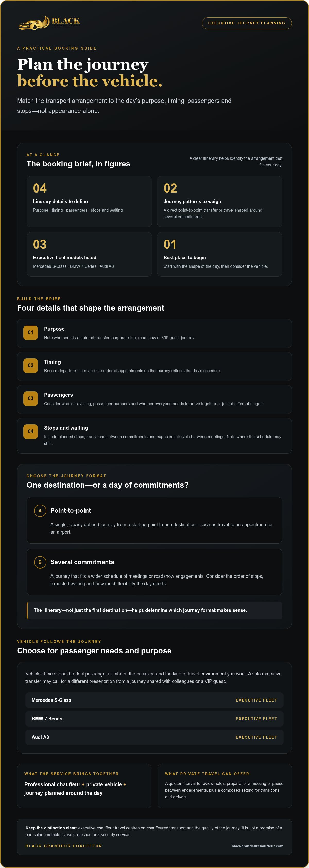The width and height of the screenshot is (309, 868).
Task: Select the gold 01 Purpose badge
Action: click(x=31, y=332)
